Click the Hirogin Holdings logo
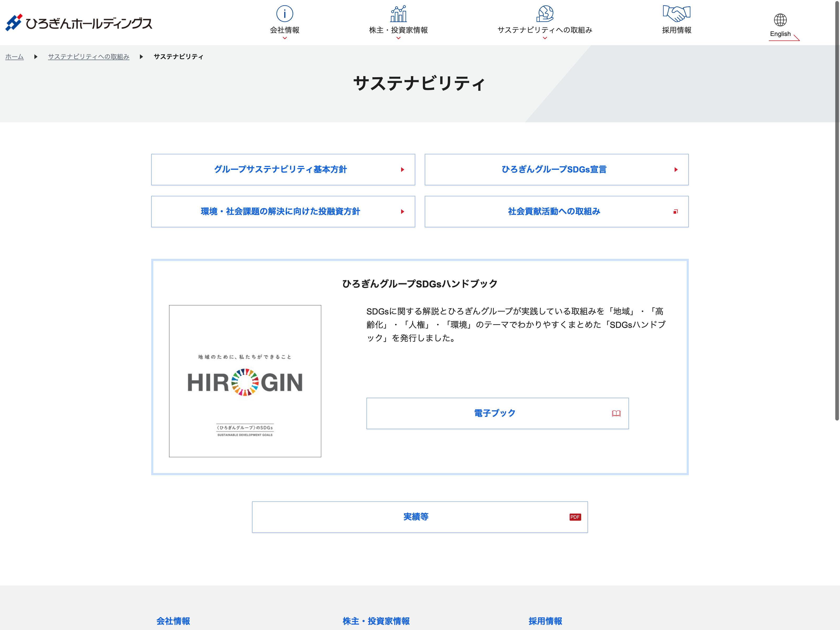 (78, 23)
